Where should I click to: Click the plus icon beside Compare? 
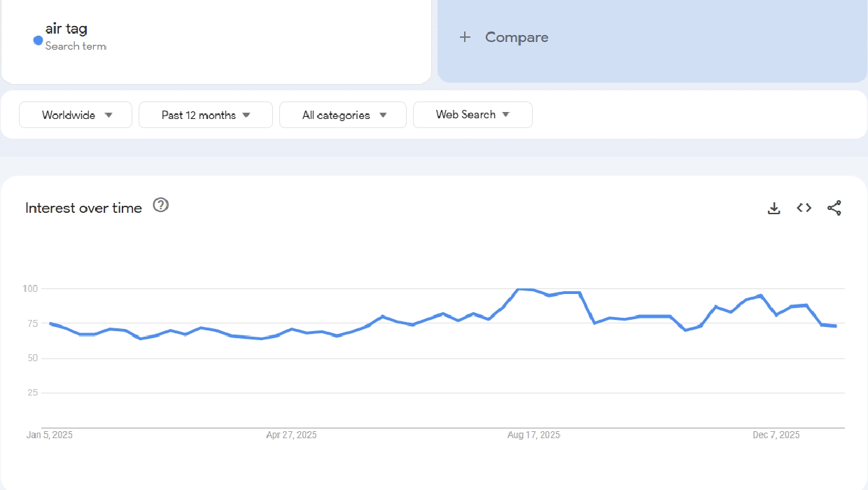tap(465, 37)
